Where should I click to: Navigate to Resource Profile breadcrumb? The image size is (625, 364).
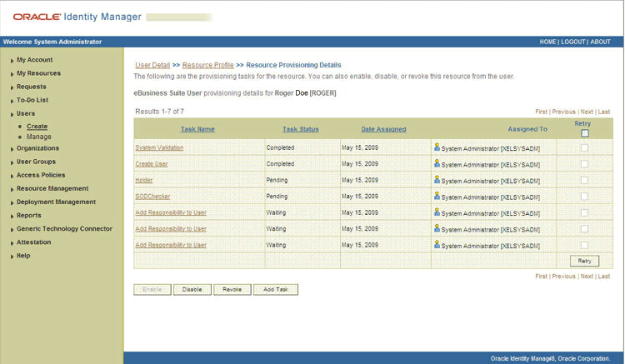[x=208, y=65]
